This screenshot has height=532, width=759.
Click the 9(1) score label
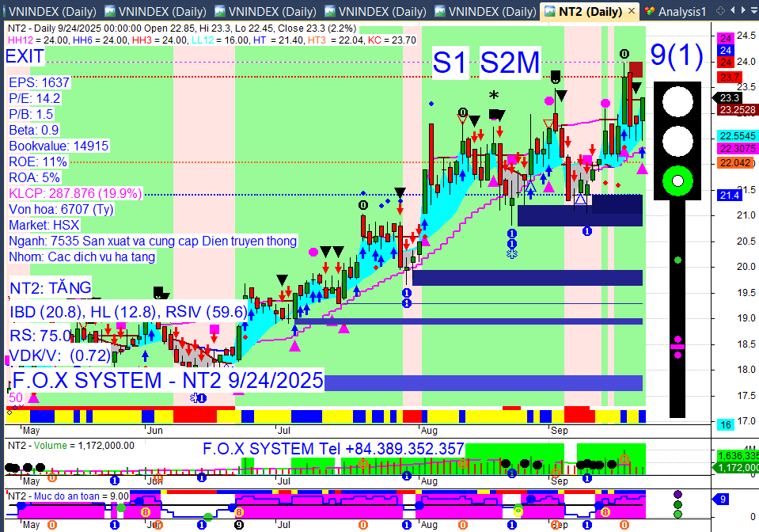[x=676, y=55]
